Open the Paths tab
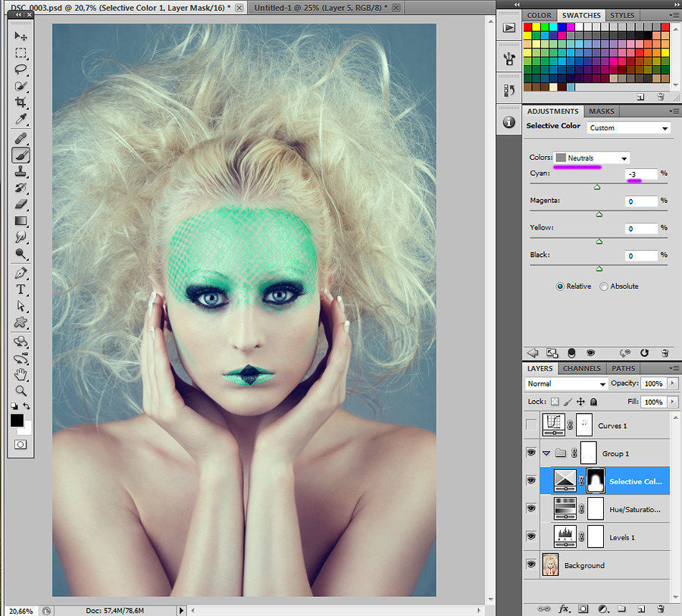 [624, 368]
